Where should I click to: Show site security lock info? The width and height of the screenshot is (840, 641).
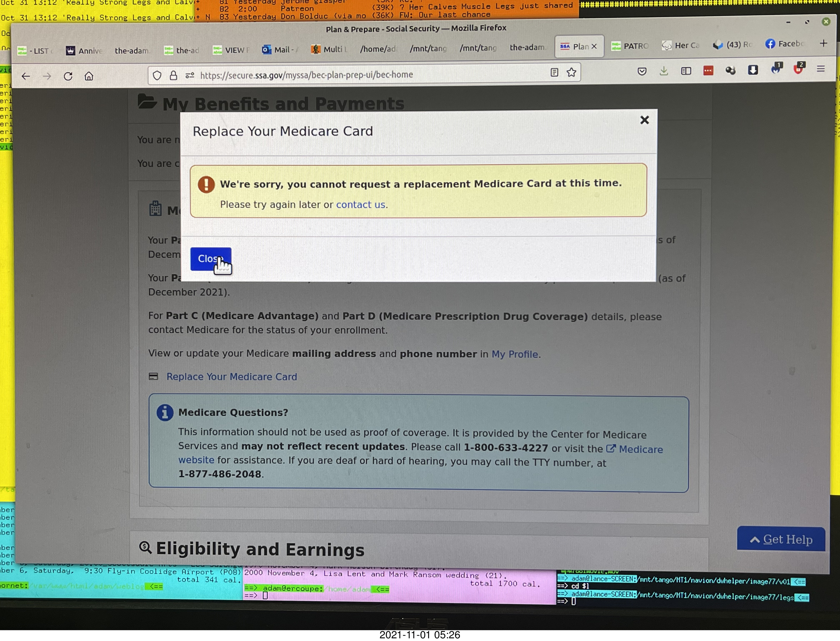(174, 76)
